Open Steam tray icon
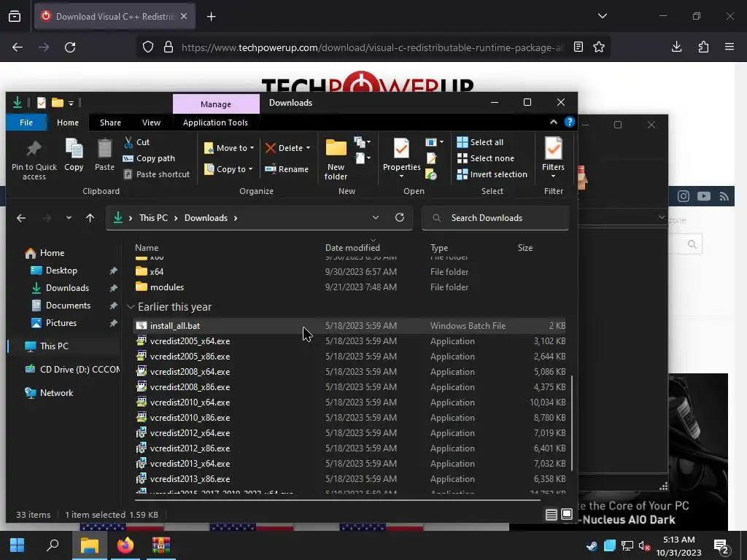The height and width of the screenshot is (560, 747). point(592,545)
